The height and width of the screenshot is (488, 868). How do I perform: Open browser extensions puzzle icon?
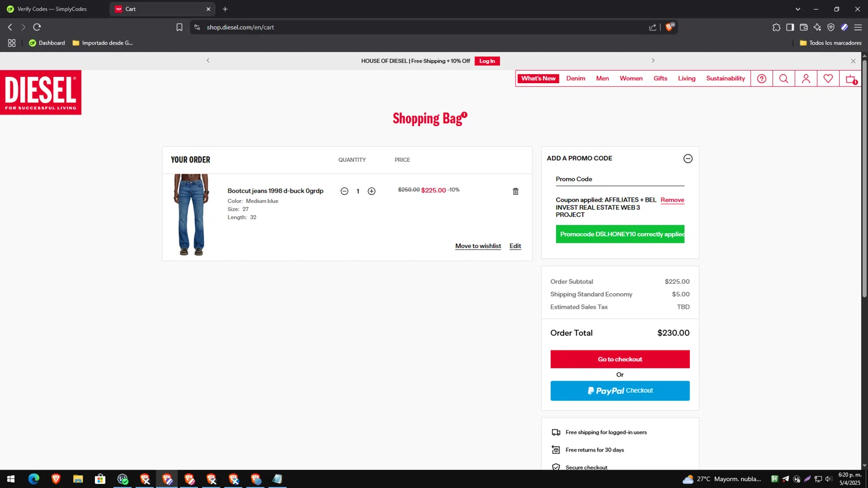click(776, 27)
